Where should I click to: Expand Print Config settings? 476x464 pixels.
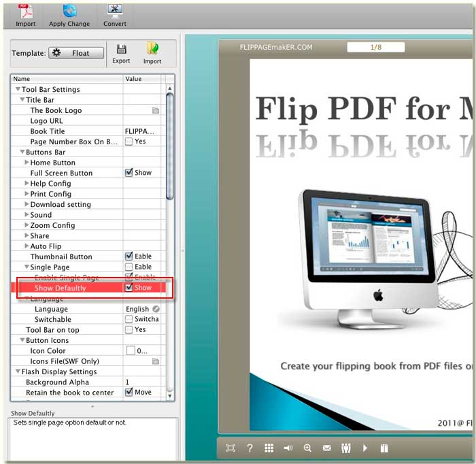click(x=27, y=194)
